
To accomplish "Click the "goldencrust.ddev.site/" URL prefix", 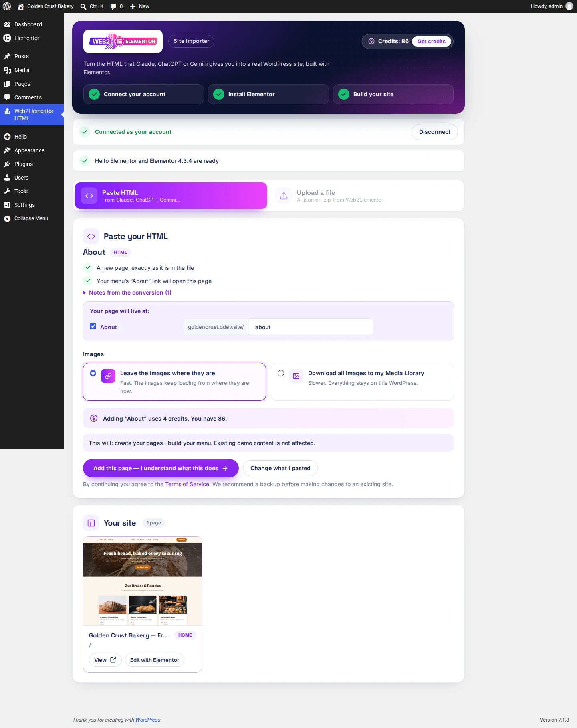I will (x=216, y=327).
